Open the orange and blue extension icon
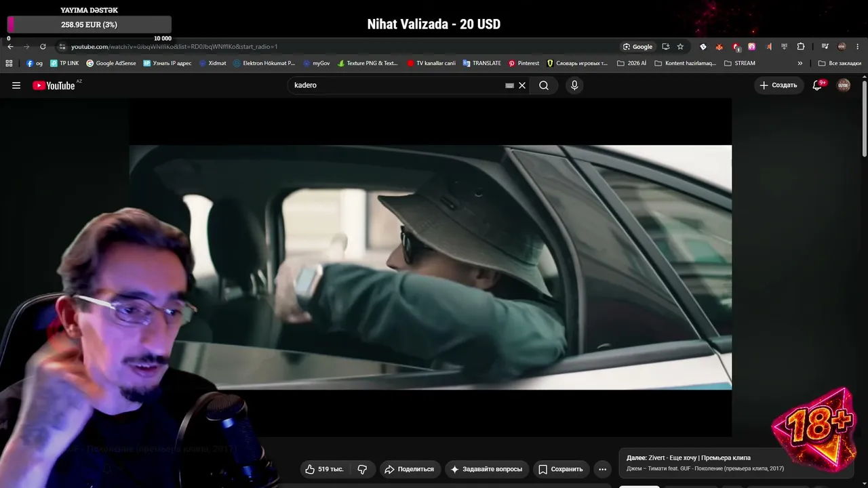The height and width of the screenshot is (488, 868). [x=768, y=47]
